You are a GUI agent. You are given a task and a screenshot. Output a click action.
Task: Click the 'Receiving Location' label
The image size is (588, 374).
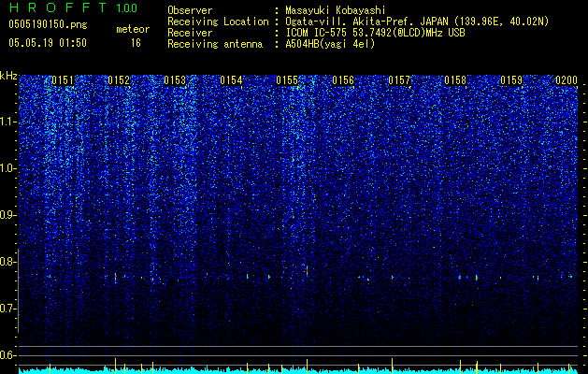(x=218, y=22)
